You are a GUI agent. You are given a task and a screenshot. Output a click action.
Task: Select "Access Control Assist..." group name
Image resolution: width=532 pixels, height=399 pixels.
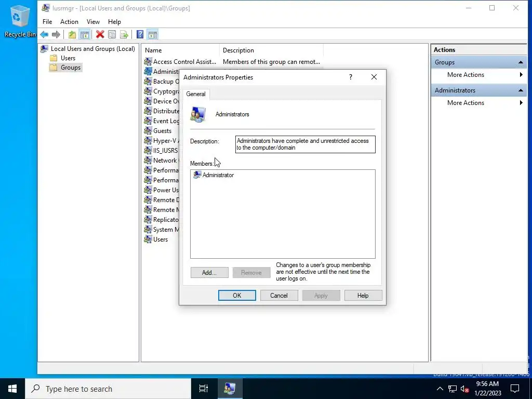(184, 62)
